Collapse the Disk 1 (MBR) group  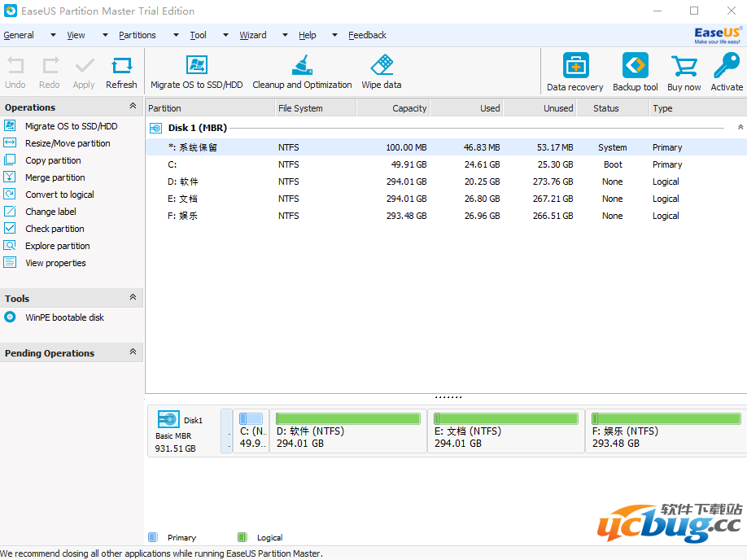click(740, 127)
